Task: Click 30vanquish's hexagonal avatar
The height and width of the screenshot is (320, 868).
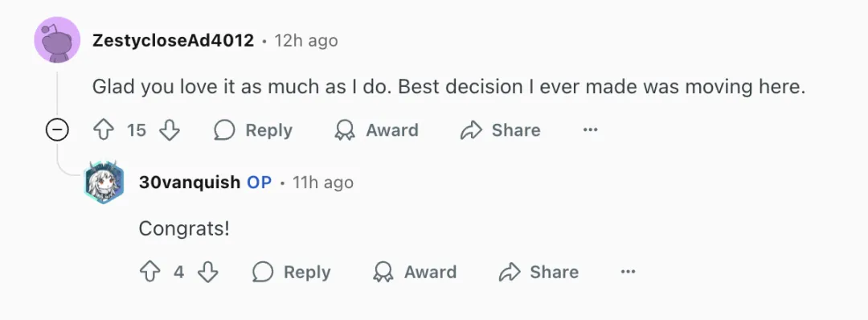Action: [104, 183]
